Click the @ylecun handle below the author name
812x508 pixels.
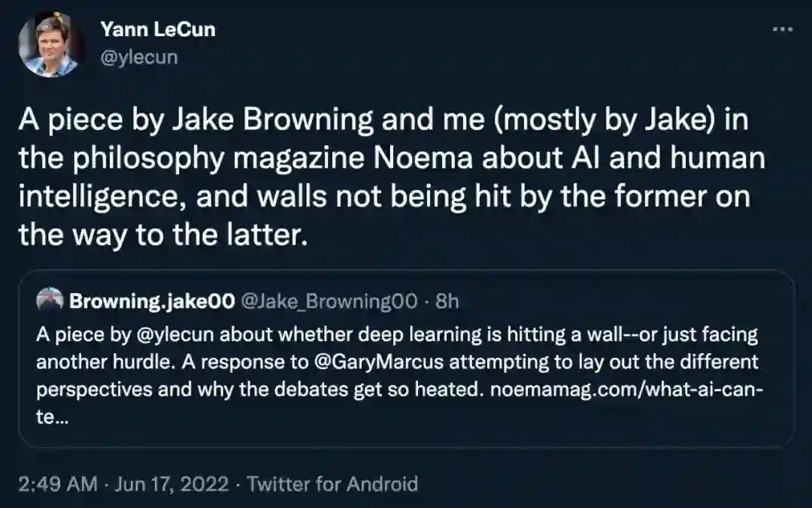[x=138, y=56]
